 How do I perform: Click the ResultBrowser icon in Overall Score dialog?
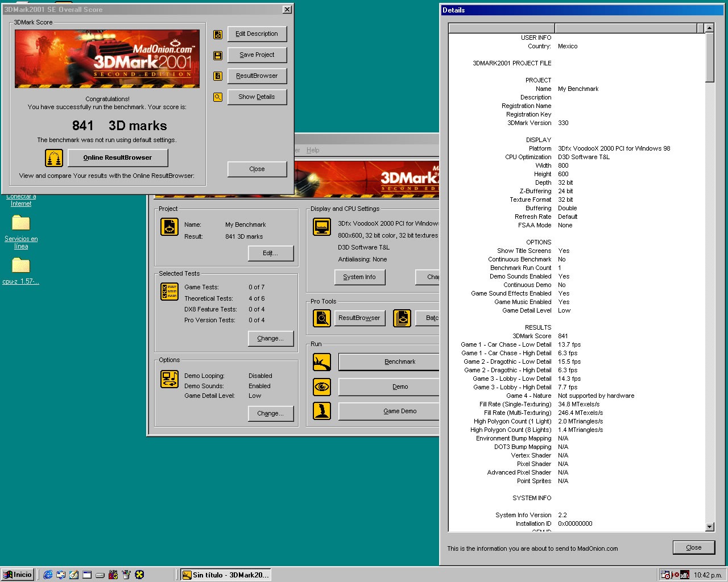click(x=218, y=76)
